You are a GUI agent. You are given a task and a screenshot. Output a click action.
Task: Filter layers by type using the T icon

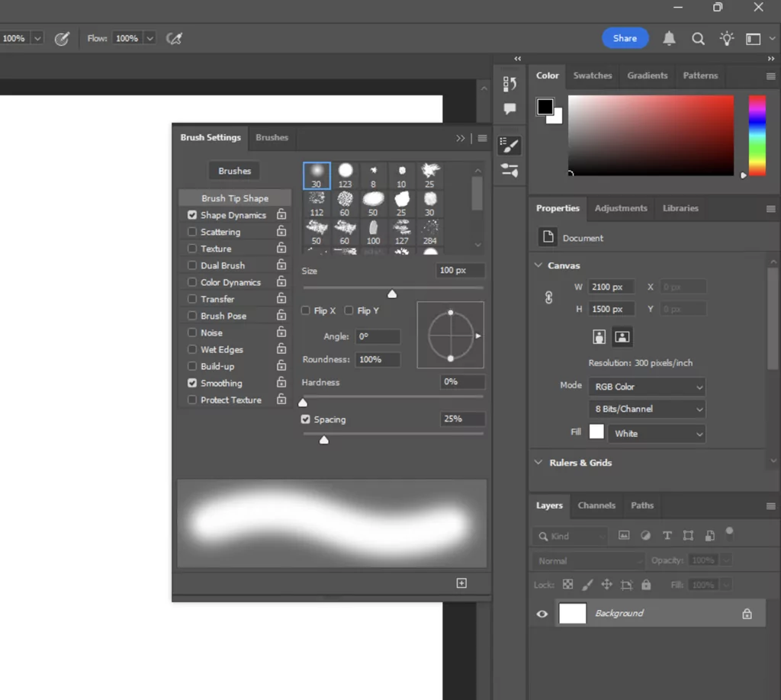click(667, 535)
